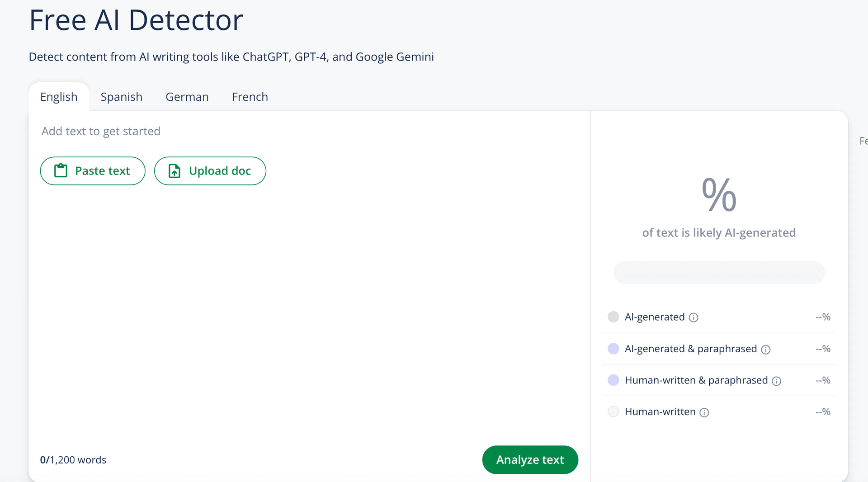The height and width of the screenshot is (482, 868).
Task: Show info tooltip next to Human-written
Action: click(x=704, y=412)
